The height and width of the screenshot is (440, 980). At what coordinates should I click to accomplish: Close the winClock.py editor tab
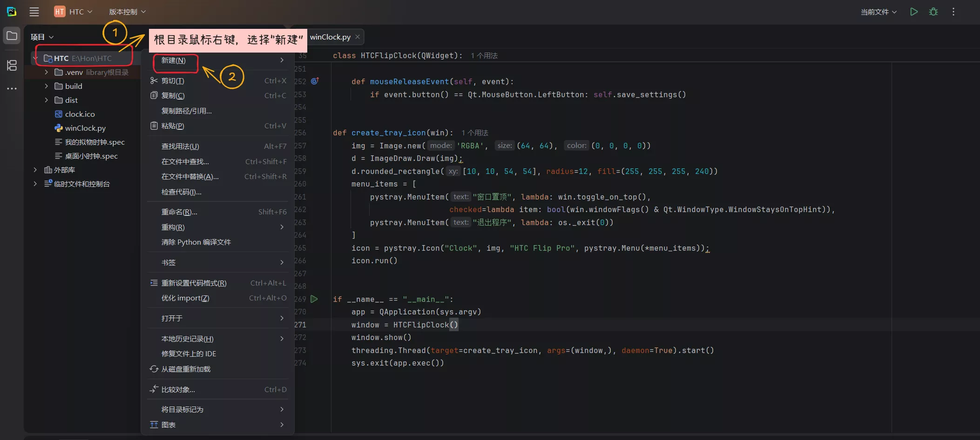pyautogui.click(x=358, y=37)
